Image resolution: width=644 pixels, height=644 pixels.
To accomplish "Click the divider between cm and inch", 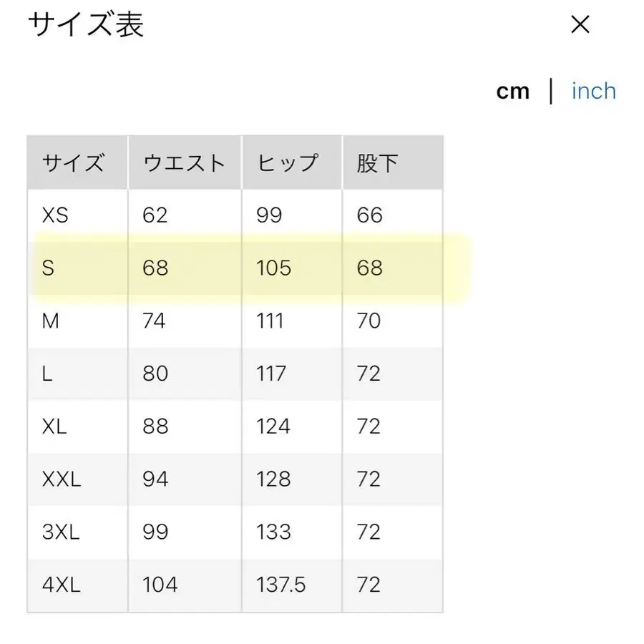I will 552,91.
